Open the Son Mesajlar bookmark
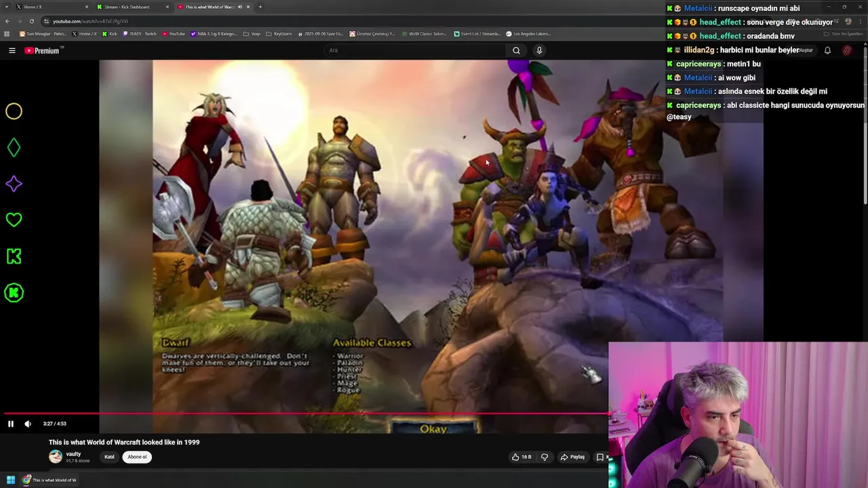The image size is (868, 488). point(42,34)
